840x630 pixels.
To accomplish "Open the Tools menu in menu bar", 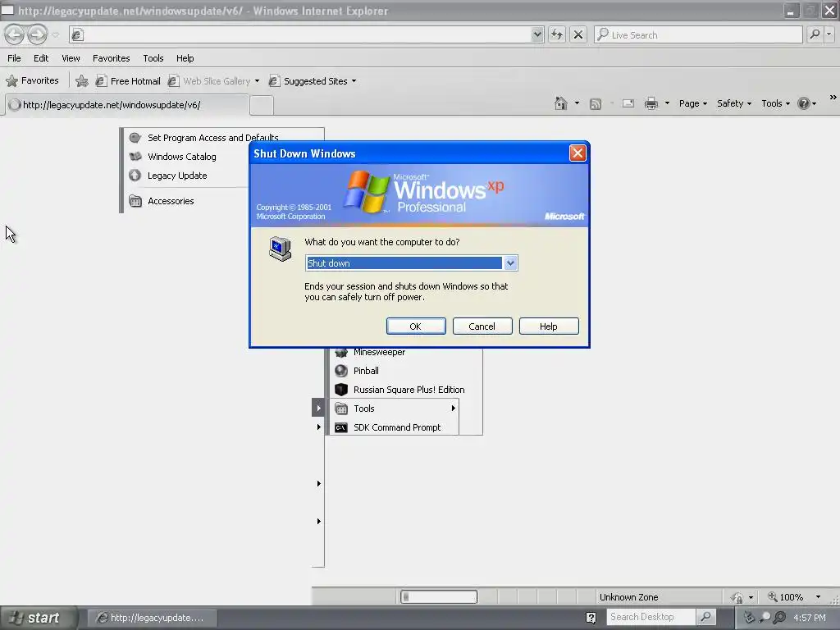I will 153,58.
